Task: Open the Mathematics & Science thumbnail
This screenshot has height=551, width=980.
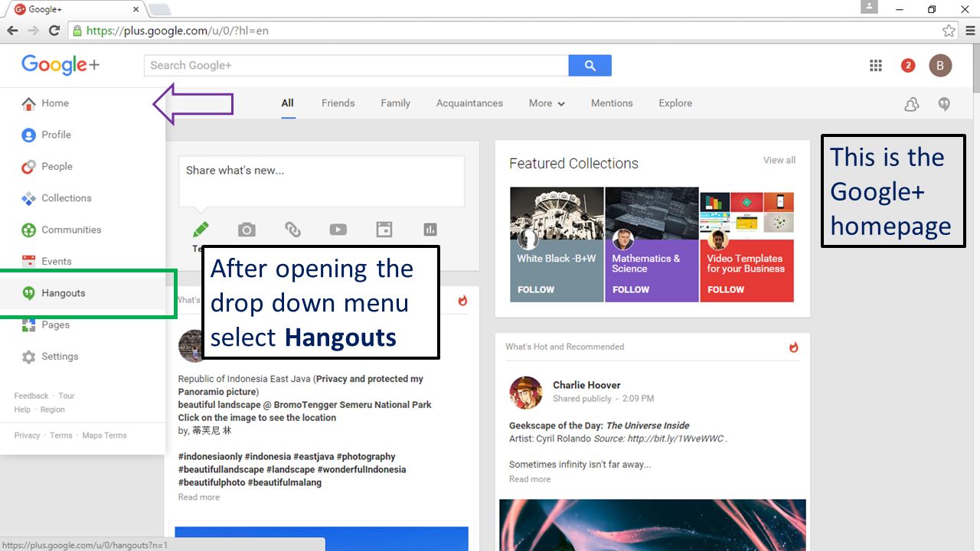Action: click(x=652, y=214)
